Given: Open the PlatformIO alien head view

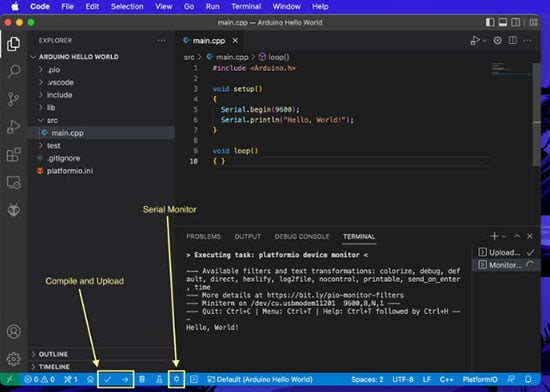Looking at the screenshot, I should 14,210.
